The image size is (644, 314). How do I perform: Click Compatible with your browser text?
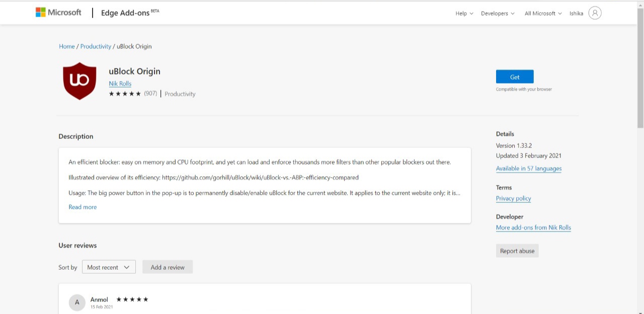point(524,89)
